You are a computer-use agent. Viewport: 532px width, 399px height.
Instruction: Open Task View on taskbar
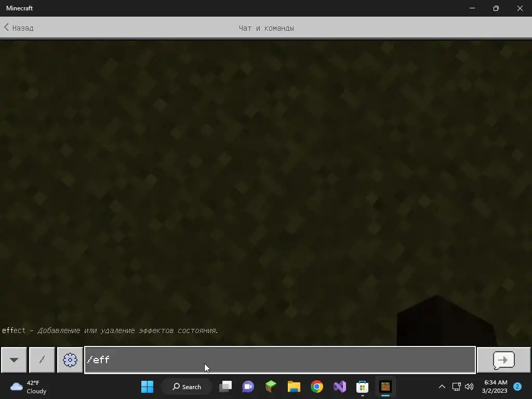tap(225, 387)
